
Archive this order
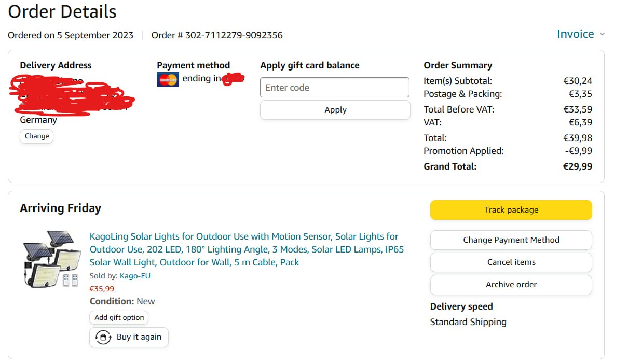[511, 285]
